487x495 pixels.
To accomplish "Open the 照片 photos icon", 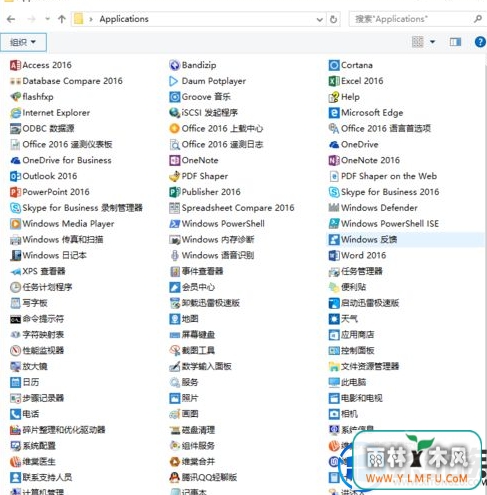I will pyautogui.click(x=174, y=398).
